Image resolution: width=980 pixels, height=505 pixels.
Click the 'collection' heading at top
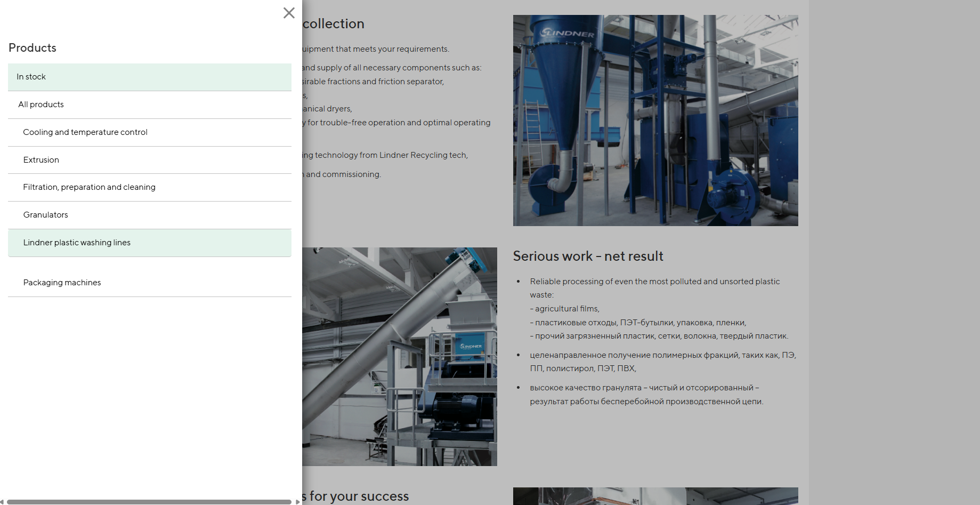(x=334, y=24)
